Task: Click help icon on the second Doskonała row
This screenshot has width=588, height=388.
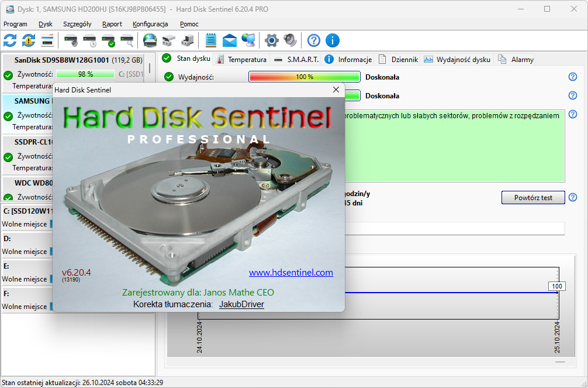Action: (x=573, y=95)
